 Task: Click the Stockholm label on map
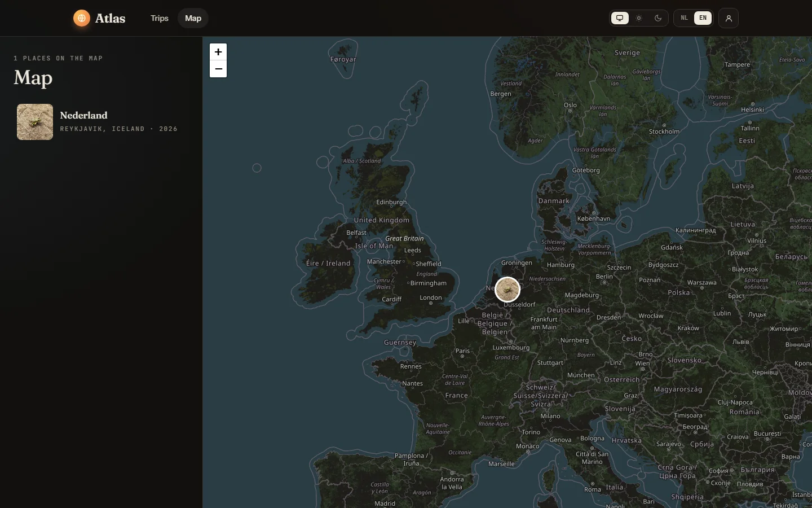(664, 132)
